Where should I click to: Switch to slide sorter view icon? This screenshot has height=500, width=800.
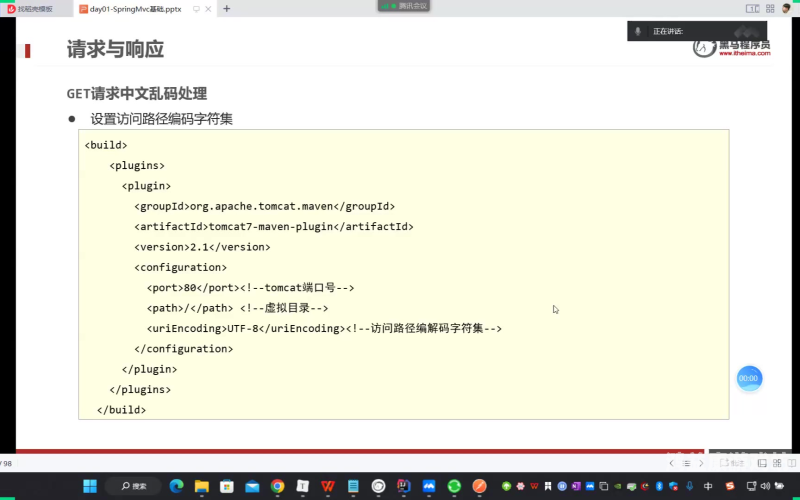tap(777, 463)
